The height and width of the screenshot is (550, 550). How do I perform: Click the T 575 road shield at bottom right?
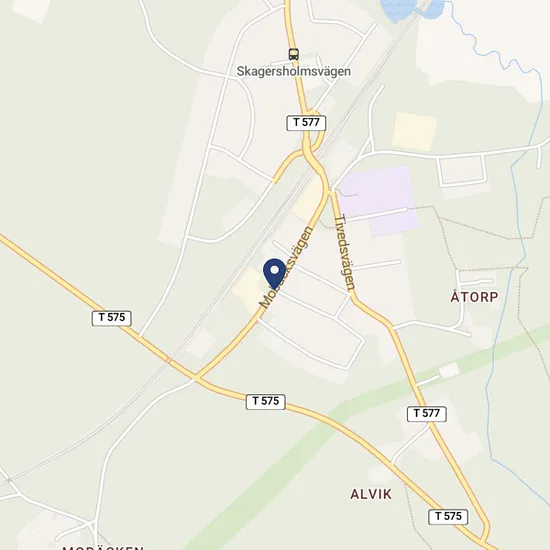pos(448,517)
